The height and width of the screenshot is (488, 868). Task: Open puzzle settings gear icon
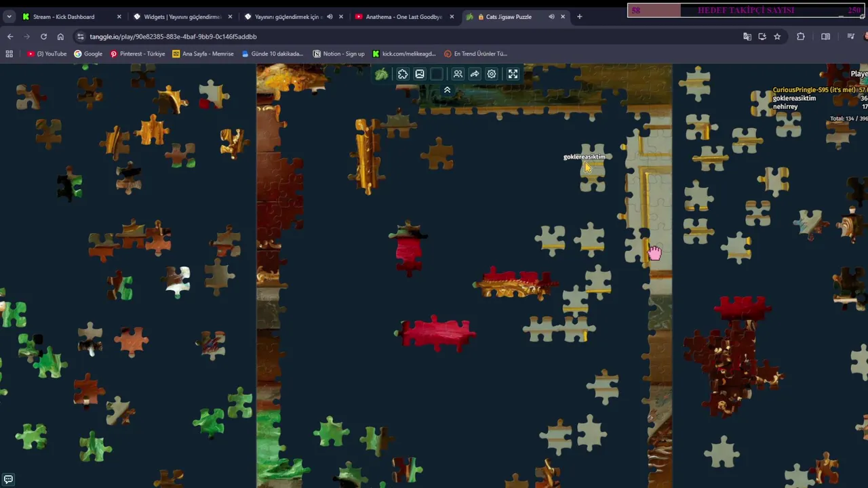click(x=492, y=74)
